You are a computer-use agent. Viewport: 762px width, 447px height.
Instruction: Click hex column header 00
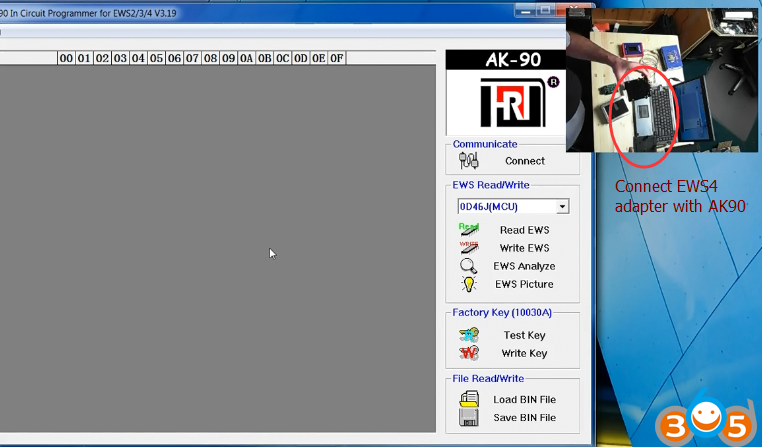click(66, 58)
